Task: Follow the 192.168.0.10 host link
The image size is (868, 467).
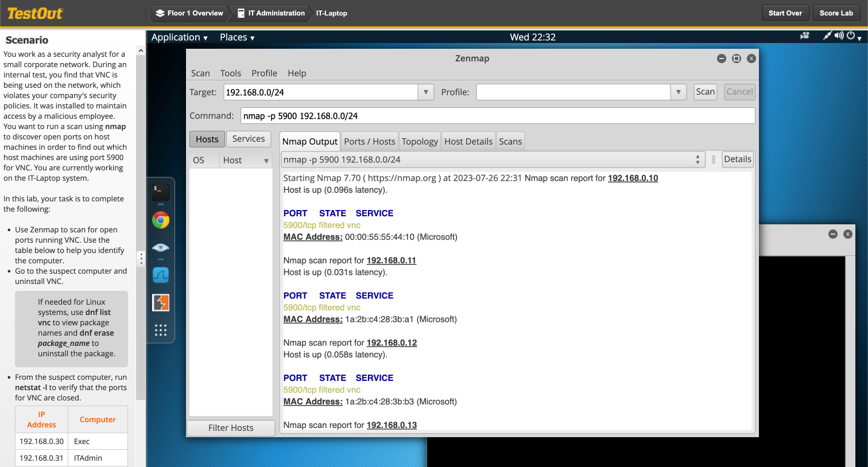Action: (633, 178)
